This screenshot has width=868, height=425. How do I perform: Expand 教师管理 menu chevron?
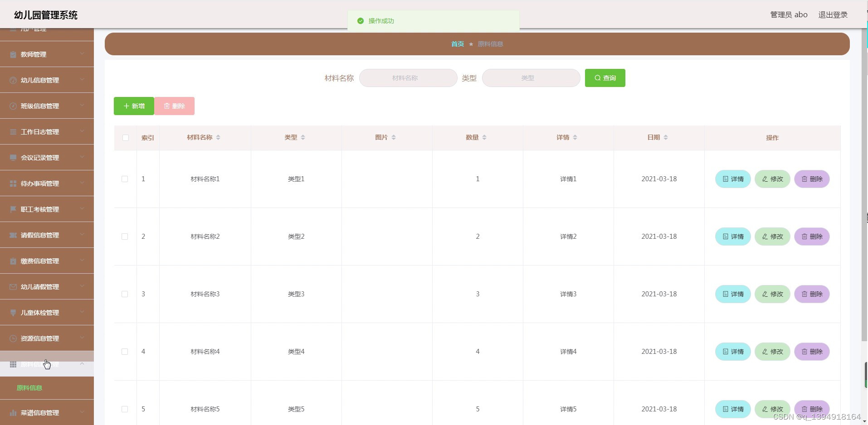click(x=82, y=54)
